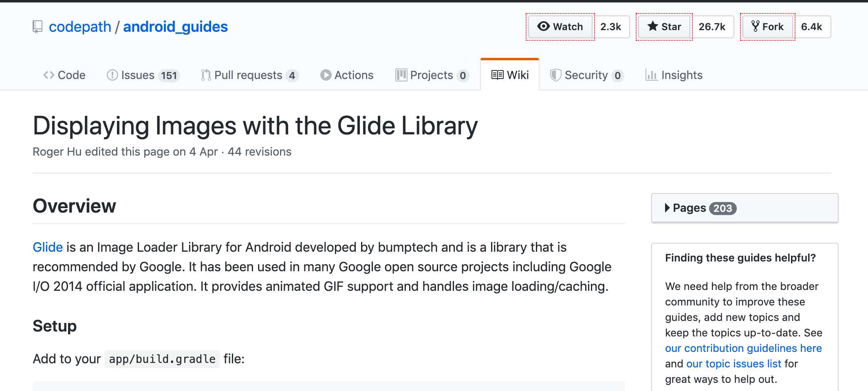The image size is (868, 391).
Task: Click the Insights bar graph icon
Action: click(x=652, y=75)
